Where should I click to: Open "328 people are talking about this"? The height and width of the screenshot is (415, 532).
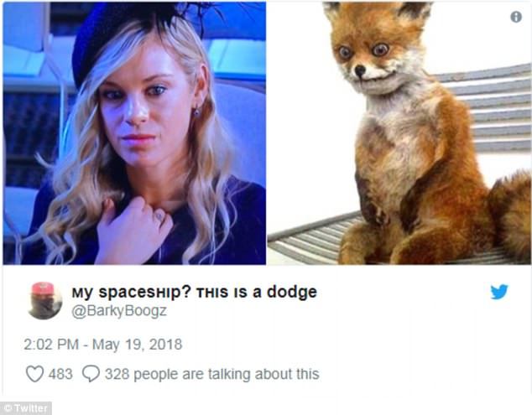pyautogui.click(x=212, y=374)
